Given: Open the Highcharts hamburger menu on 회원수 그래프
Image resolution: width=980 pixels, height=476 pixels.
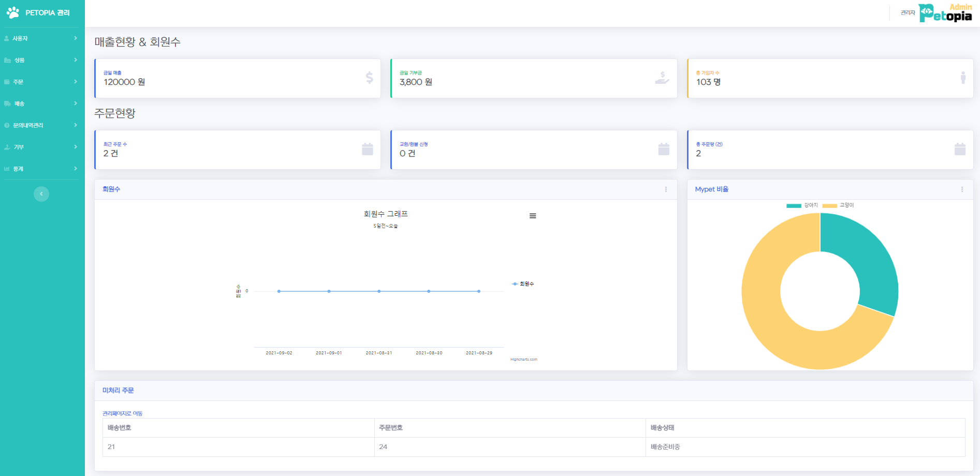Looking at the screenshot, I should click(533, 216).
